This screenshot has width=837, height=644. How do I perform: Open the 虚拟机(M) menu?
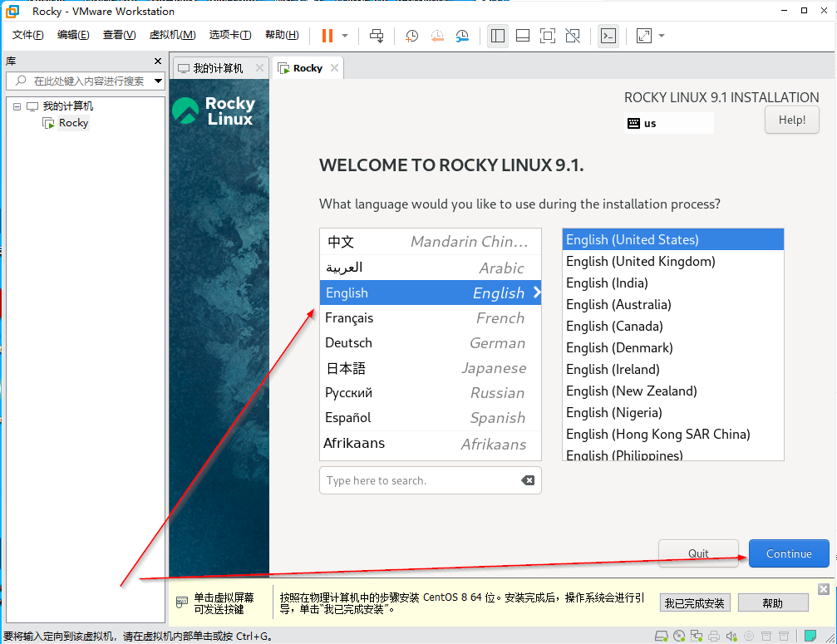[x=172, y=35]
